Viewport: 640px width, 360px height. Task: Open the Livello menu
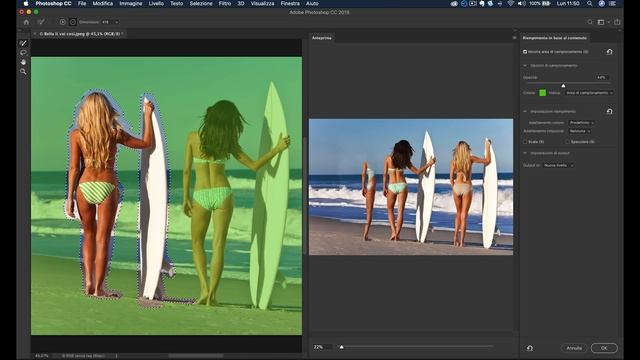[156, 3]
